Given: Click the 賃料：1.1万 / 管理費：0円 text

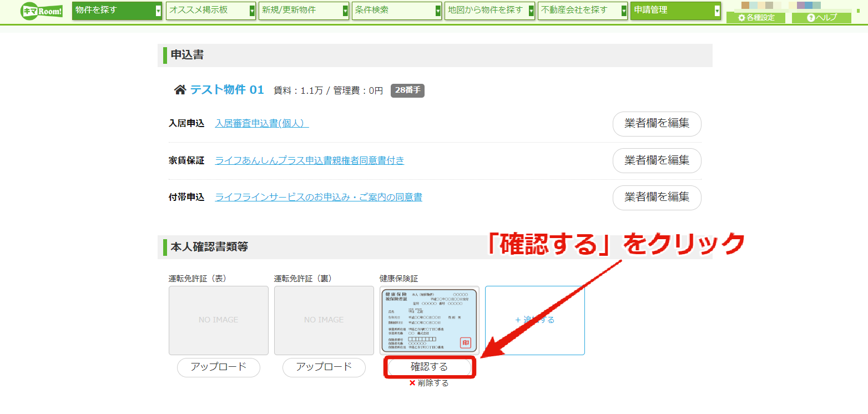Looking at the screenshot, I should point(328,90).
